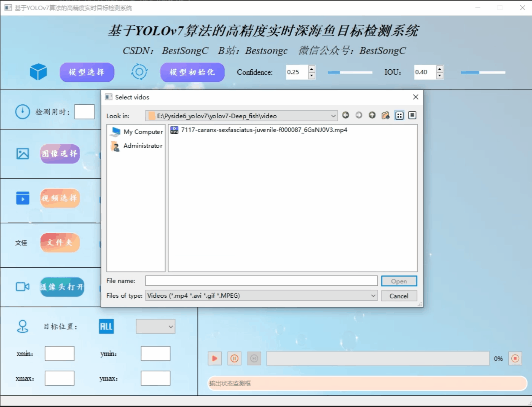Click the picture icon beside 图像选择
532x407 pixels.
[23, 154]
